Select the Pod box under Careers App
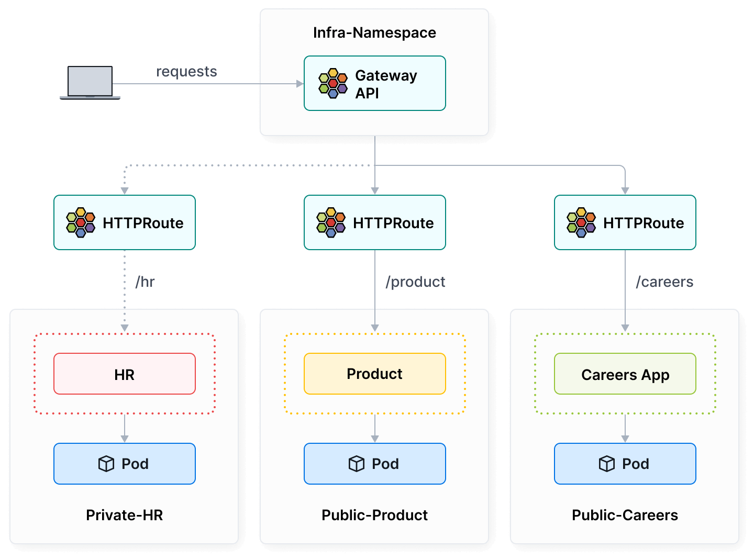Viewport: 754px width, 560px height. [x=625, y=464]
